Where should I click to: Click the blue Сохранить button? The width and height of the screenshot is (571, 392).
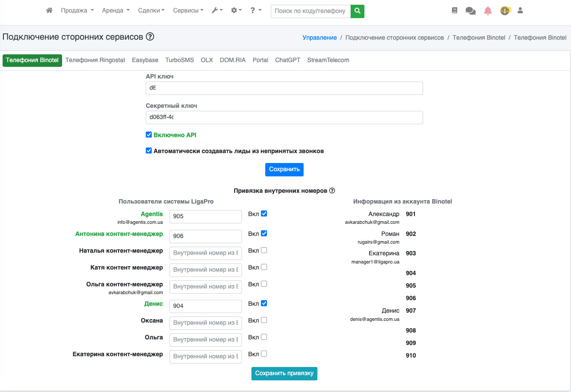pyautogui.click(x=284, y=169)
